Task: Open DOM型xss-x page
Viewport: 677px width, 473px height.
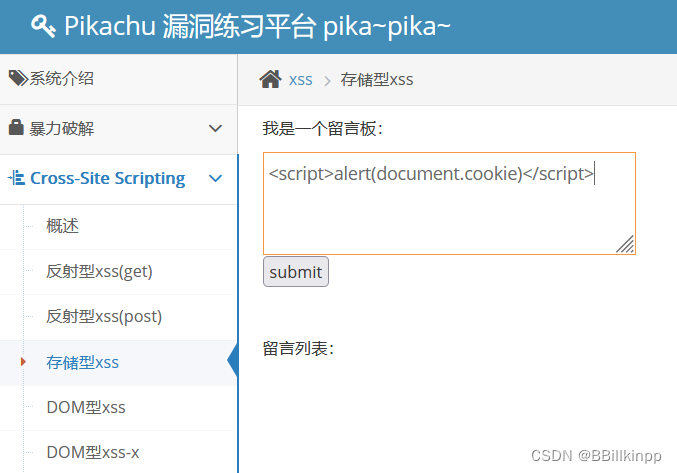Action: click(x=93, y=453)
